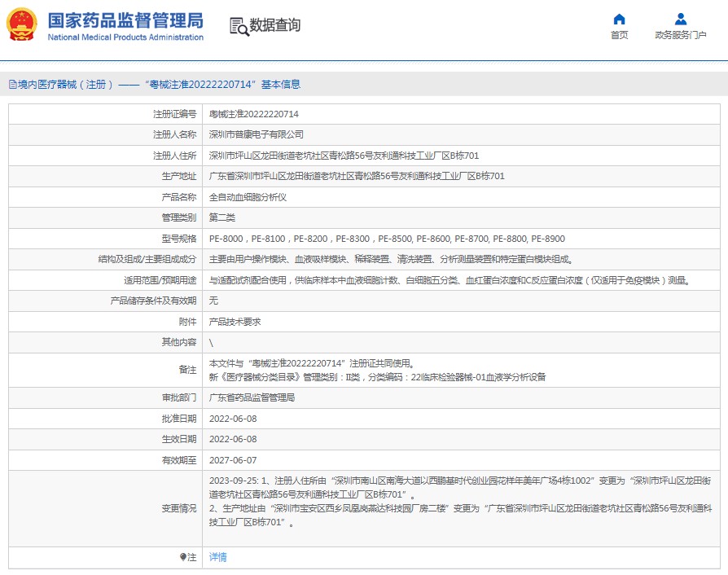Screen dimensions: 728x575
Task: Click the 审批部门 label
Action: (179, 397)
